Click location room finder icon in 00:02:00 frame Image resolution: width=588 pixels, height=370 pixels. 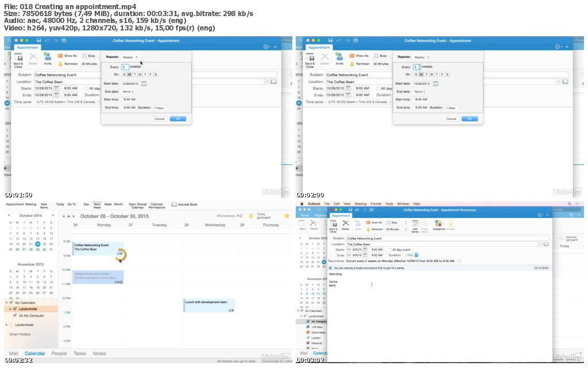pos(565,81)
